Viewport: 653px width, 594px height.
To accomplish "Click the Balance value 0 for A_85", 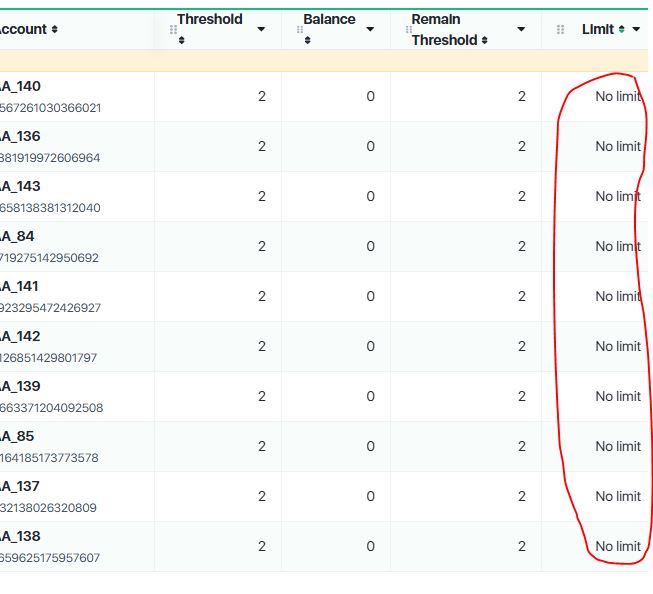I will (x=371, y=447).
